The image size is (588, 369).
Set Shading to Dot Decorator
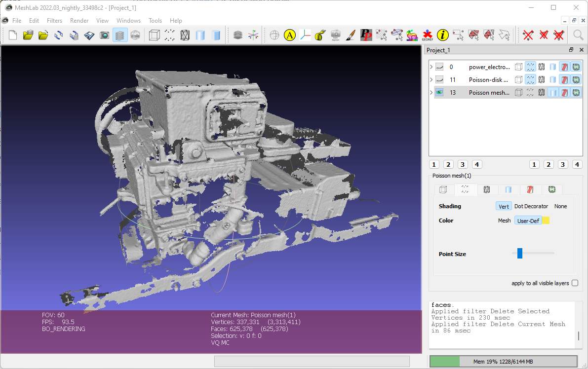pos(531,206)
